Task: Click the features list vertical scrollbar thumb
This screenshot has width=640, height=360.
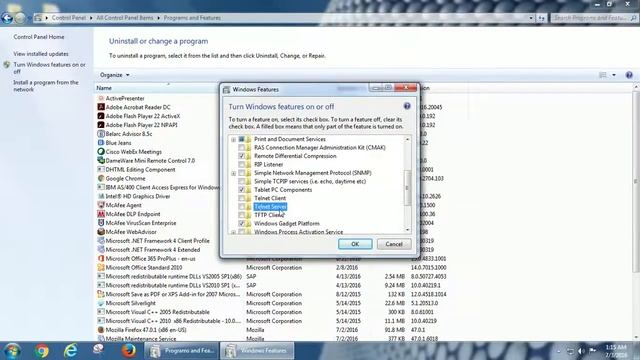Action: pyautogui.click(x=407, y=188)
